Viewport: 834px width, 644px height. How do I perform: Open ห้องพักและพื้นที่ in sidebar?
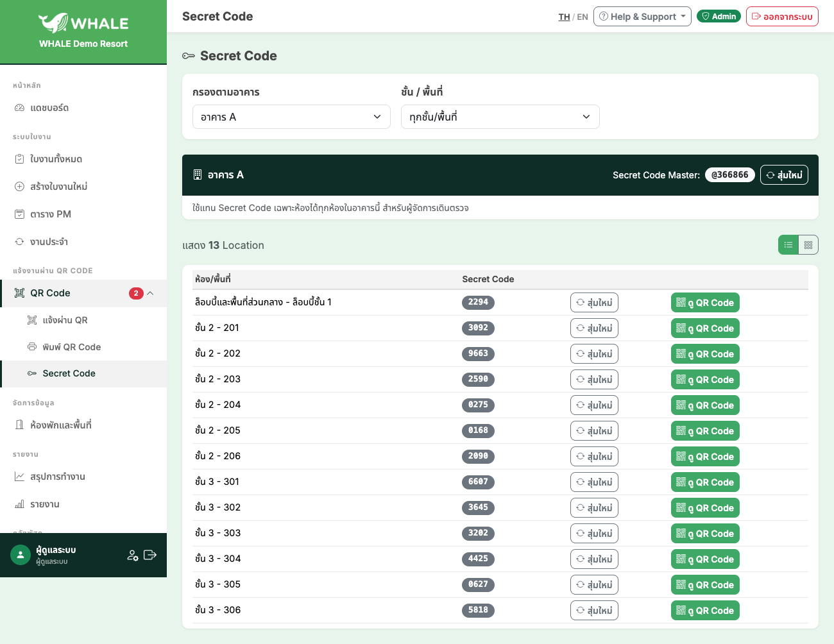pyautogui.click(x=83, y=425)
